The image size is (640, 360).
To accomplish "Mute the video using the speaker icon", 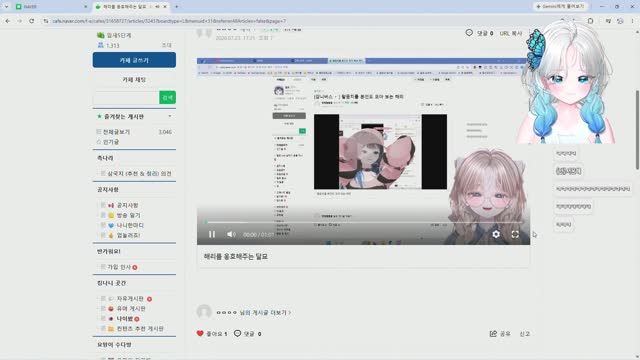I will pos(231,234).
